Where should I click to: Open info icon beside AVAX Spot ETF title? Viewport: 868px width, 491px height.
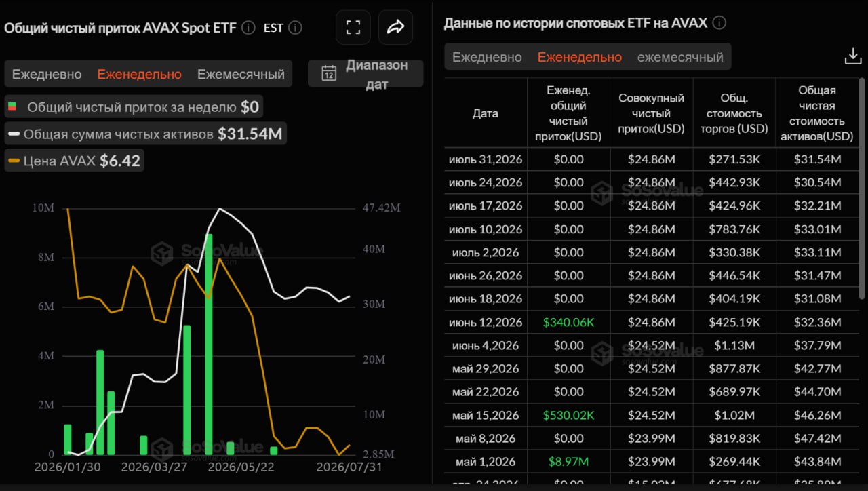[248, 28]
